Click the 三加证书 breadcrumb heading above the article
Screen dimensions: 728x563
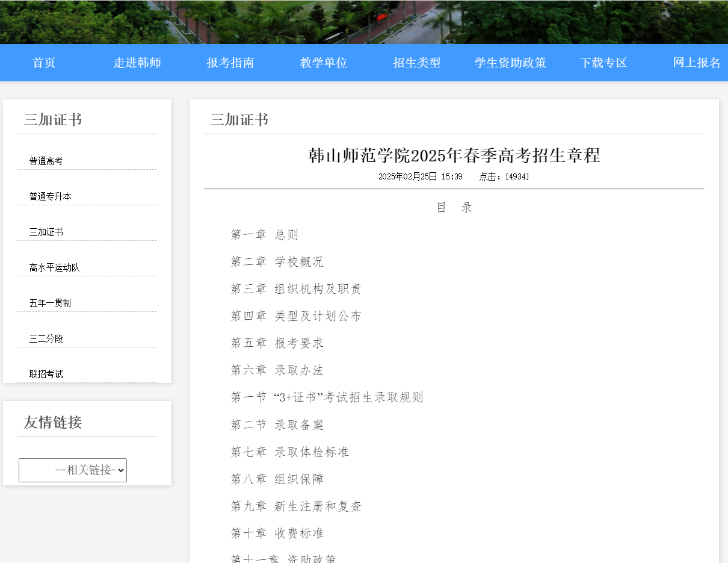pyautogui.click(x=239, y=119)
